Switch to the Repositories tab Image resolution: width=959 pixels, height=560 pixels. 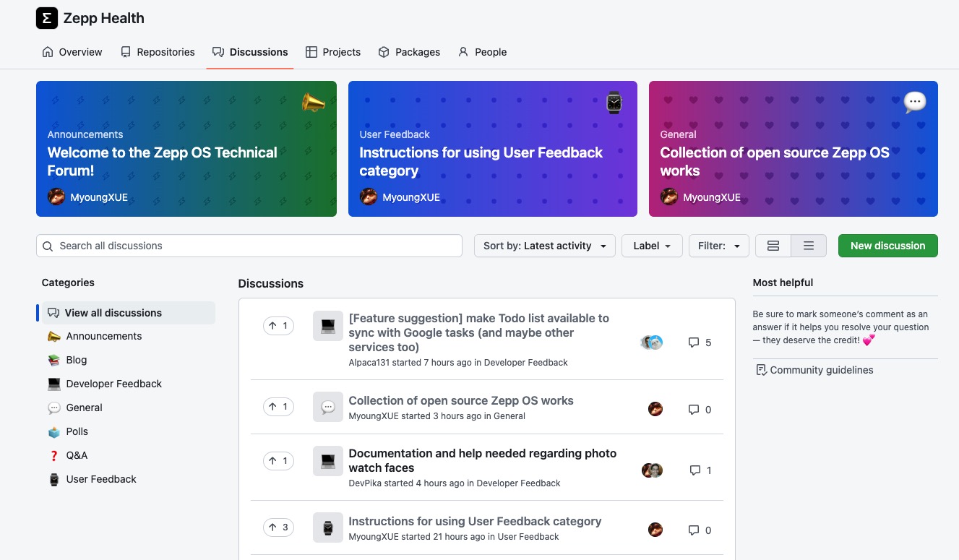coord(158,52)
